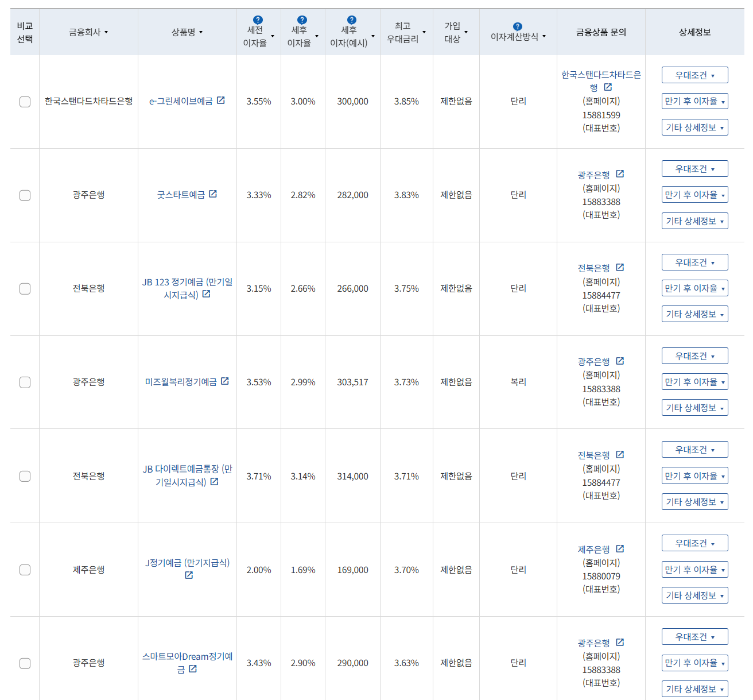Open JB 123 정기예금 product link

(187, 288)
